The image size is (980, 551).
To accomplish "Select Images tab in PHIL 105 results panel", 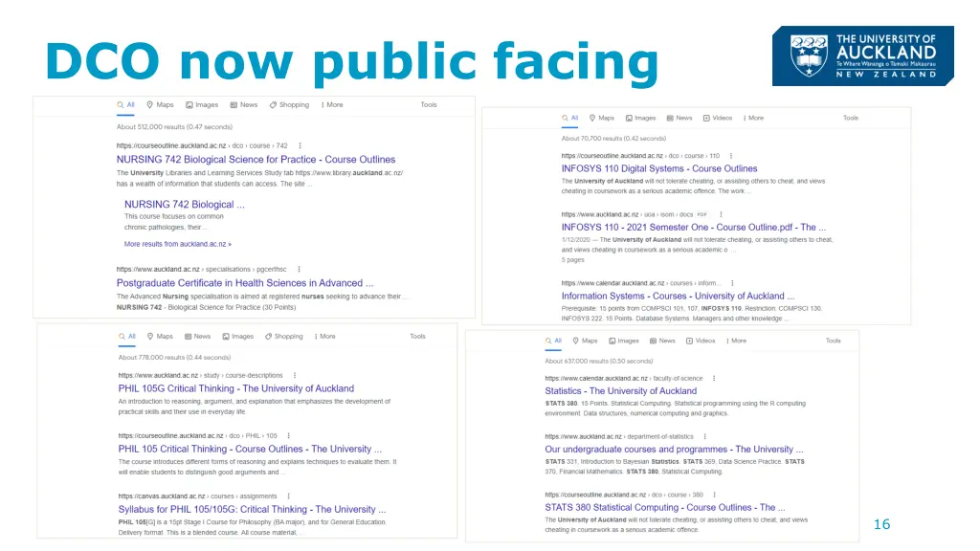I will point(238,336).
